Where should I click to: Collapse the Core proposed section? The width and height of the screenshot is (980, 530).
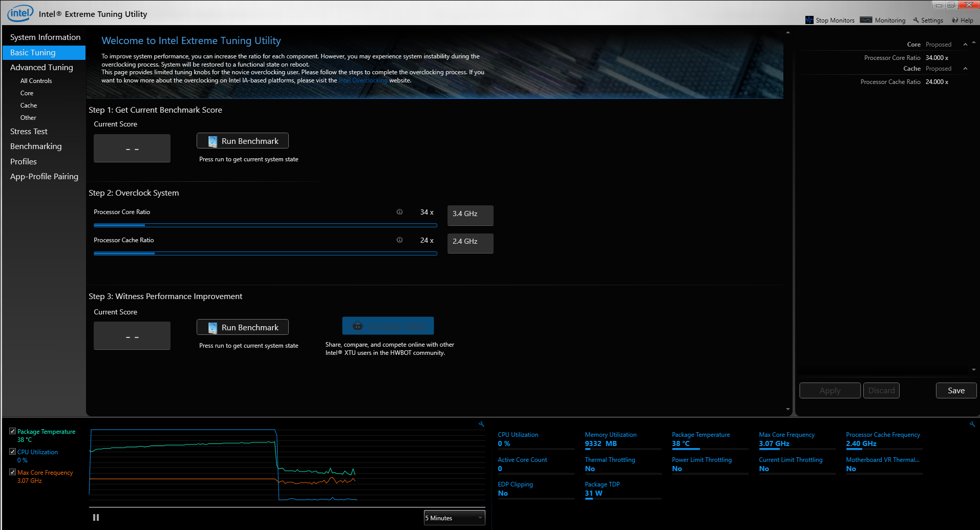965,45
